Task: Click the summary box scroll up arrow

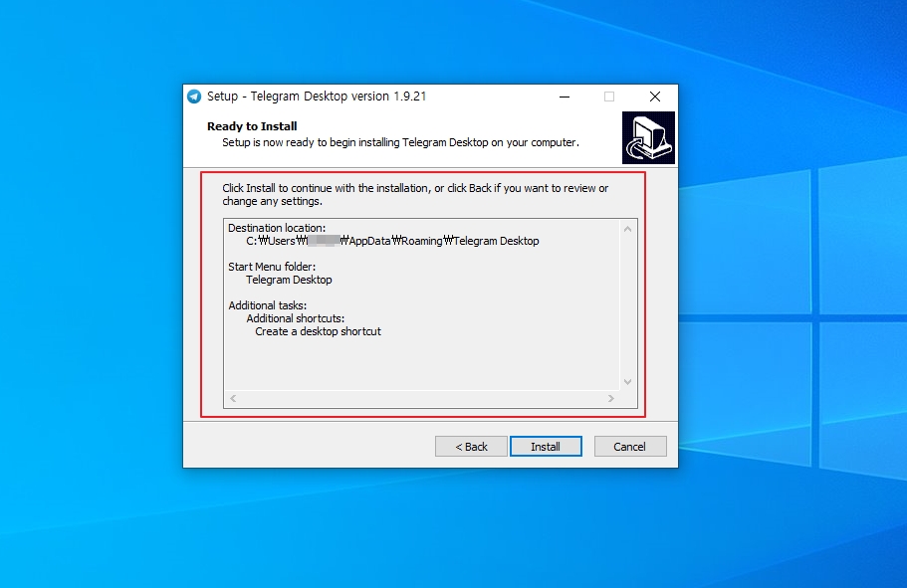Action: click(x=627, y=229)
